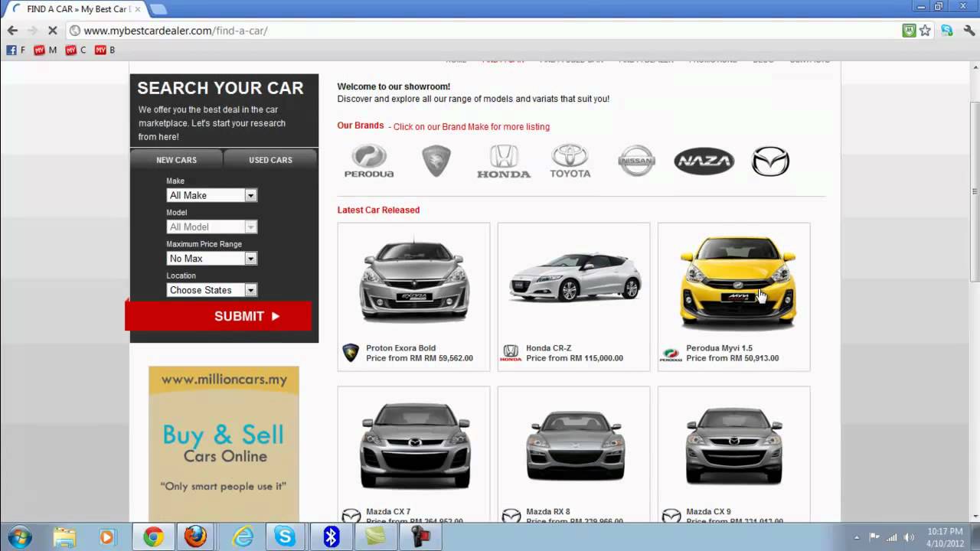Click the Windows Start button
The width and height of the screenshot is (980, 551).
tap(20, 537)
